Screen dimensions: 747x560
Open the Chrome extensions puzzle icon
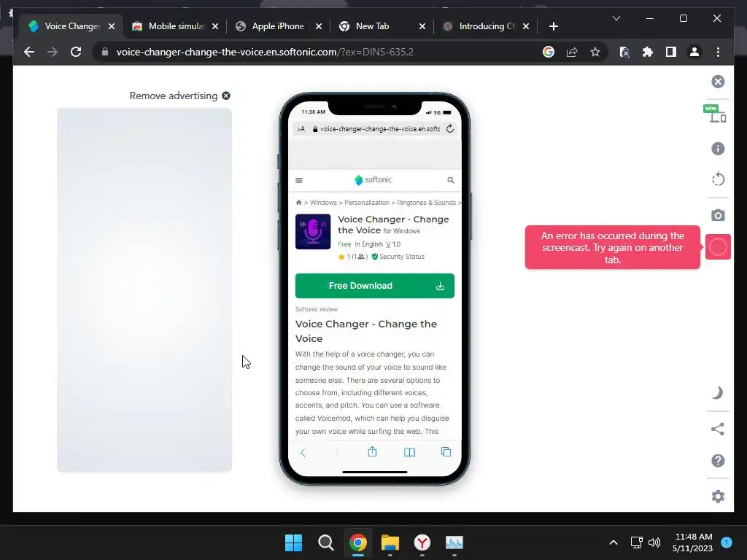tap(648, 52)
